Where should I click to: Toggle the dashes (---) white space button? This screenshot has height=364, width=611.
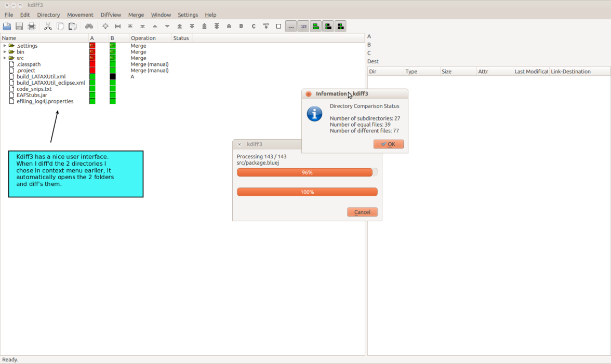click(291, 26)
